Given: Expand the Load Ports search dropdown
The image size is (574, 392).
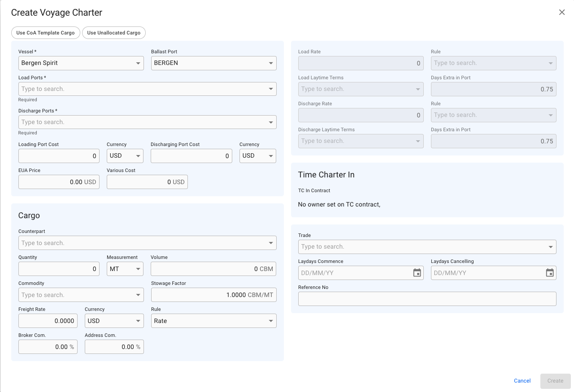Looking at the screenshot, I should point(271,89).
